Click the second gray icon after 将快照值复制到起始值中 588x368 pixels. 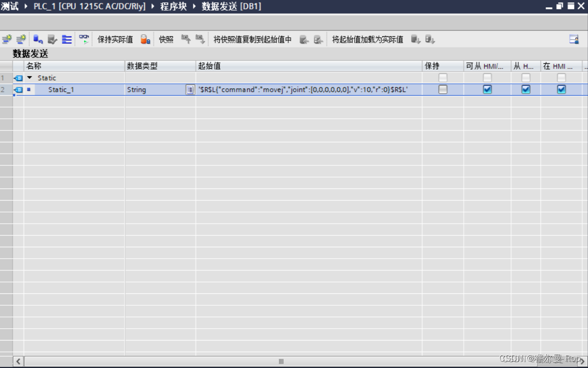[318, 39]
